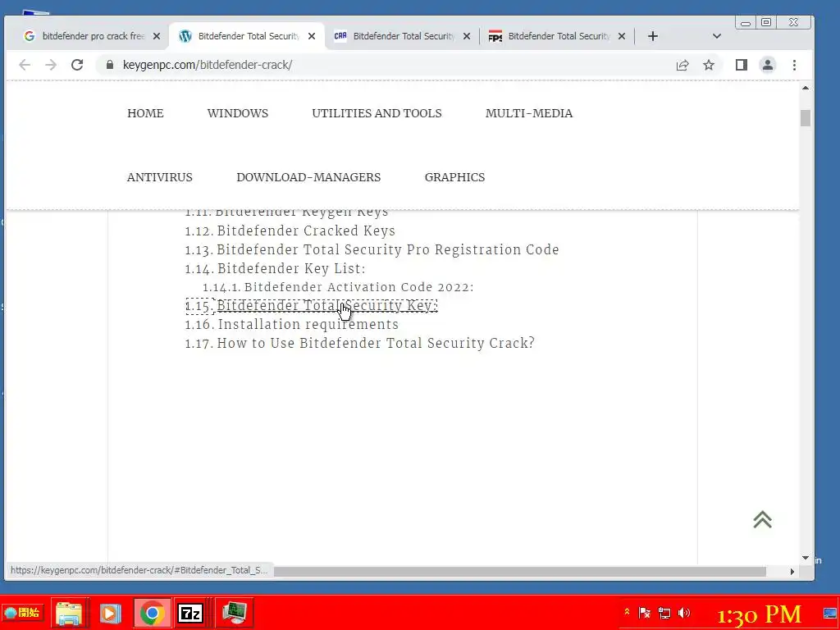
Task: Open the GRAPHICS menu item
Action: pyautogui.click(x=454, y=177)
